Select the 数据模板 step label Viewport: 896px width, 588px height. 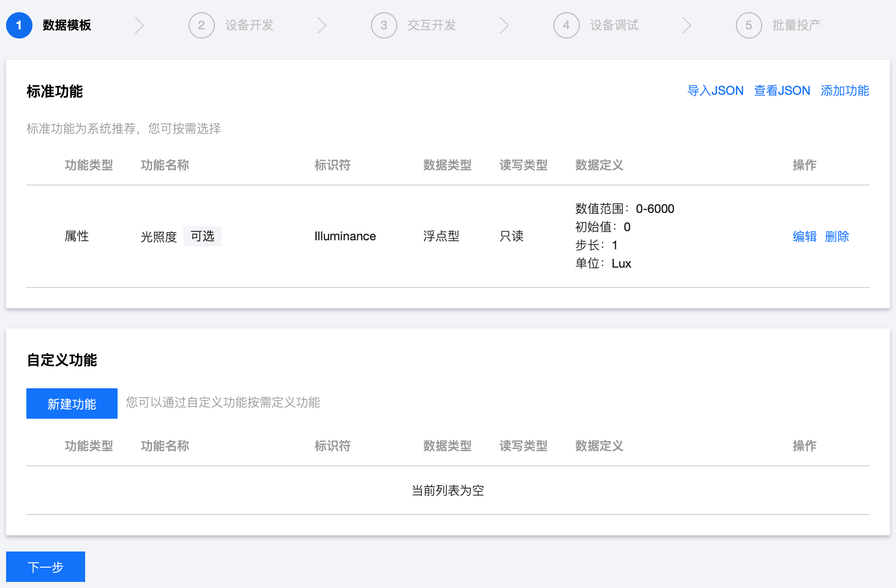tap(67, 25)
